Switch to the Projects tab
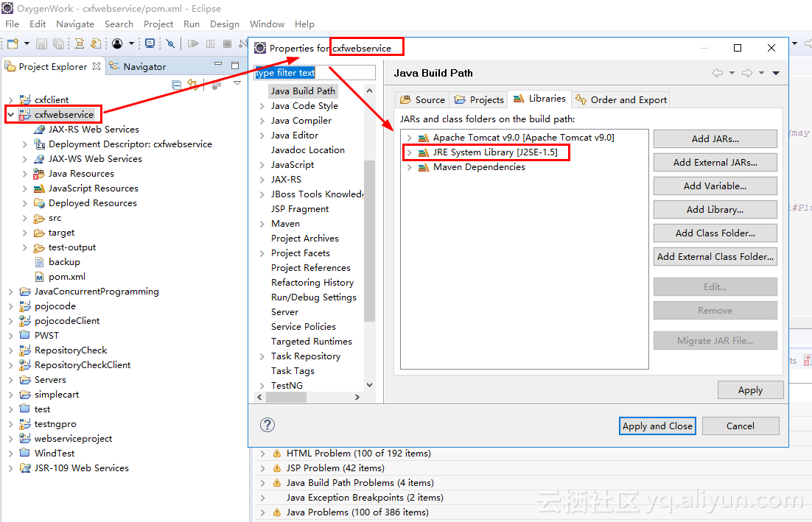This screenshot has width=812, height=522. click(479, 99)
